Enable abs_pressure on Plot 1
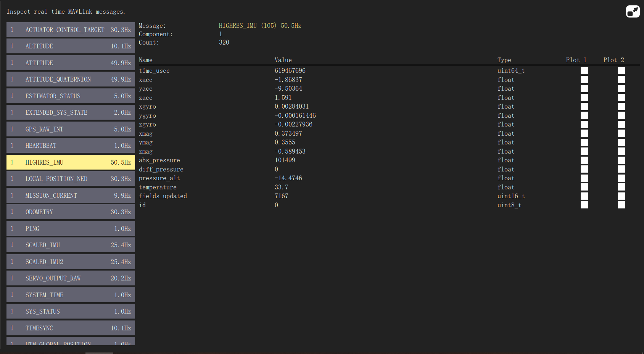 click(x=584, y=160)
